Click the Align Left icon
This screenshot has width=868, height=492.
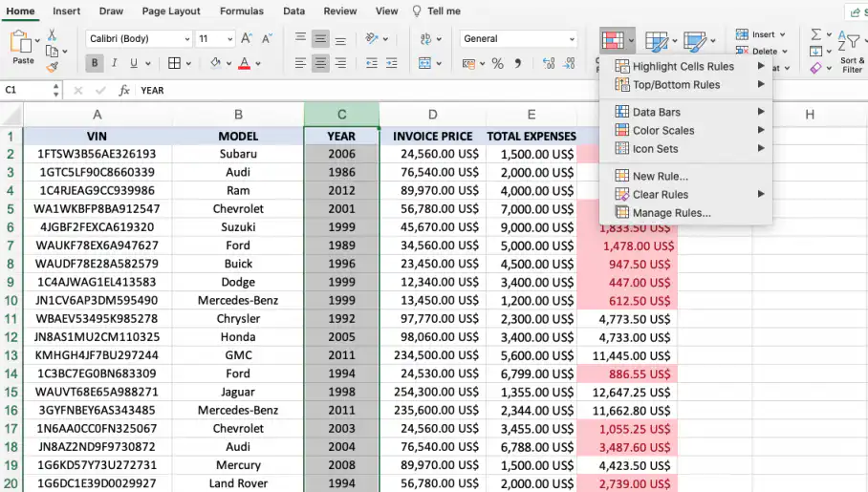pos(300,63)
